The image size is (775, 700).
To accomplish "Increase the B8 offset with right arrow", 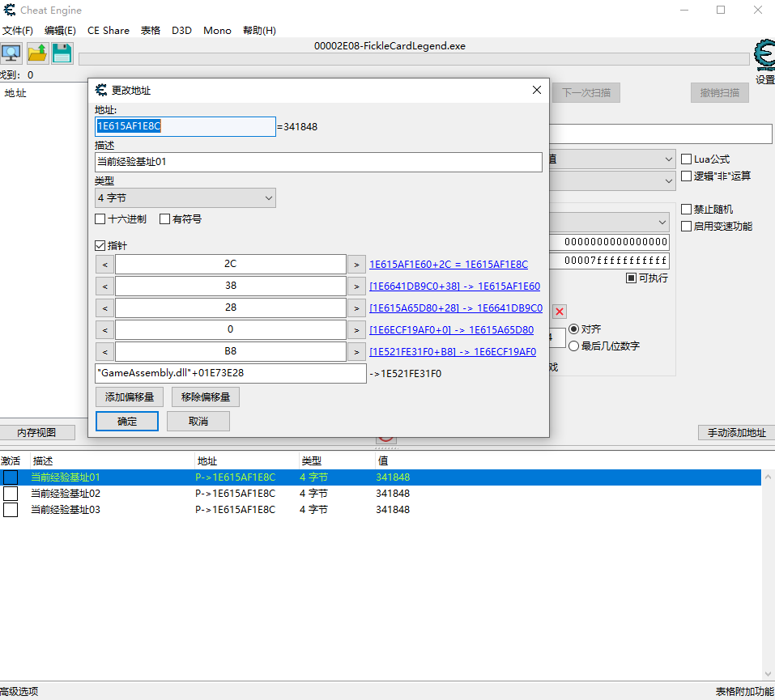I will tap(356, 352).
